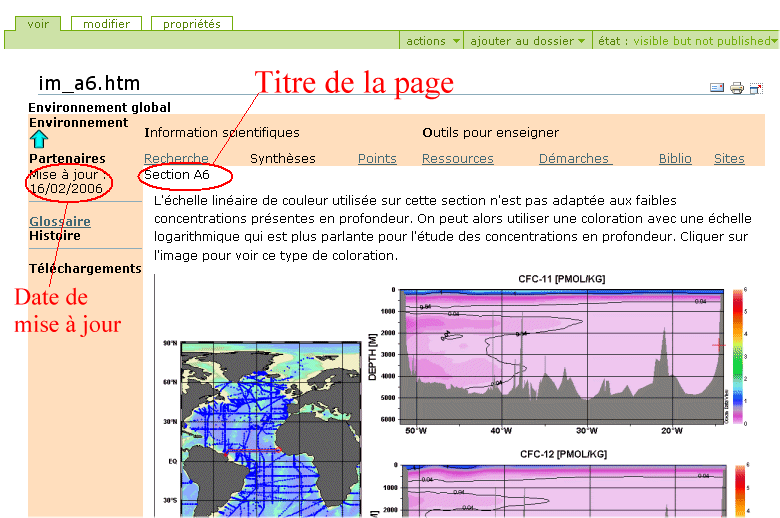Switch to the 'voir' tab
This screenshot has width=780, height=518.
(x=38, y=24)
